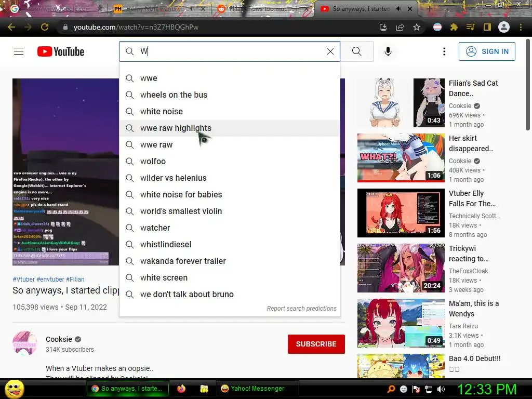The image size is (532, 399).
Task: Select 'wheels on the bus' suggestion
Action: 229,95
